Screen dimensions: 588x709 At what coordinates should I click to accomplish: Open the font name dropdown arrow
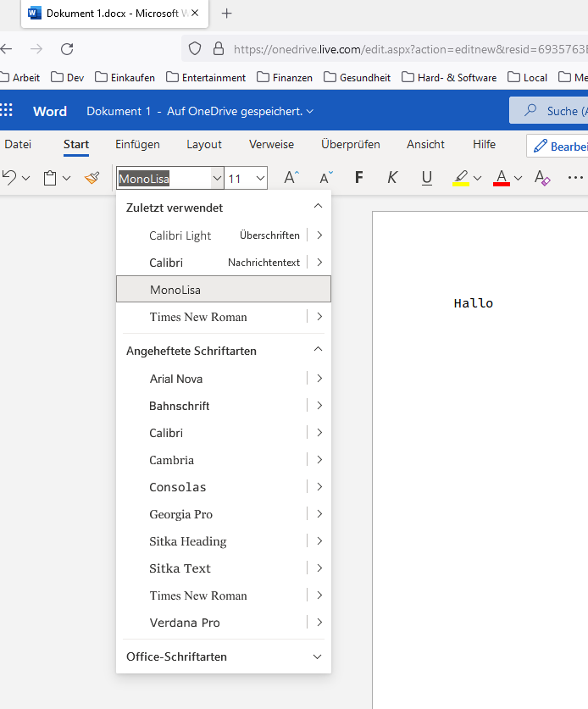pos(217,179)
